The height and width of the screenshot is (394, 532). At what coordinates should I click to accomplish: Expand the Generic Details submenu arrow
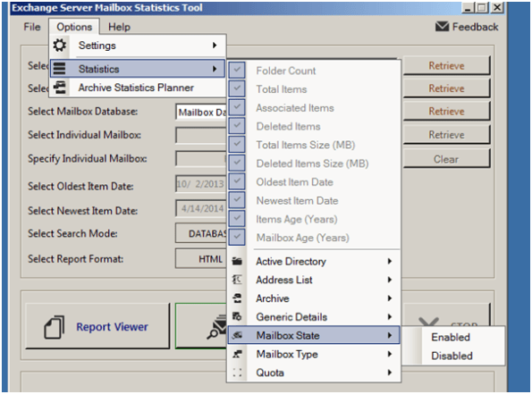point(390,316)
